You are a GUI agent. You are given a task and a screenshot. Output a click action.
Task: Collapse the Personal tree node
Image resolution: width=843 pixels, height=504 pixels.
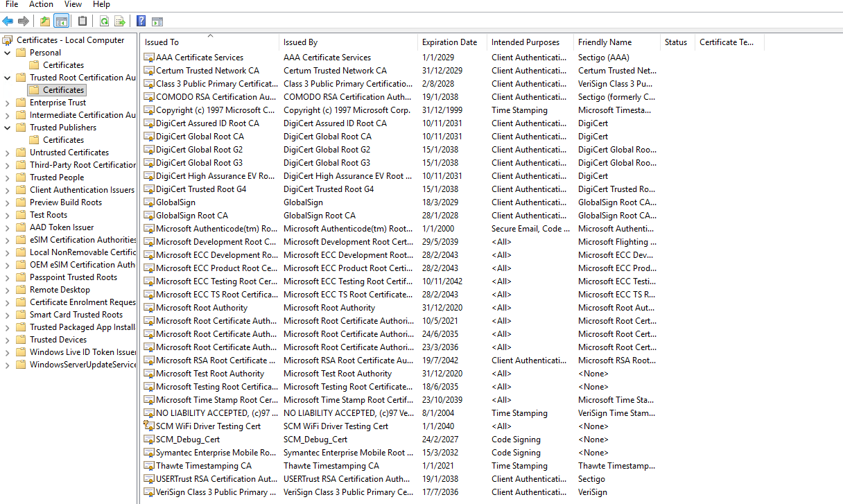[x=8, y=53]
